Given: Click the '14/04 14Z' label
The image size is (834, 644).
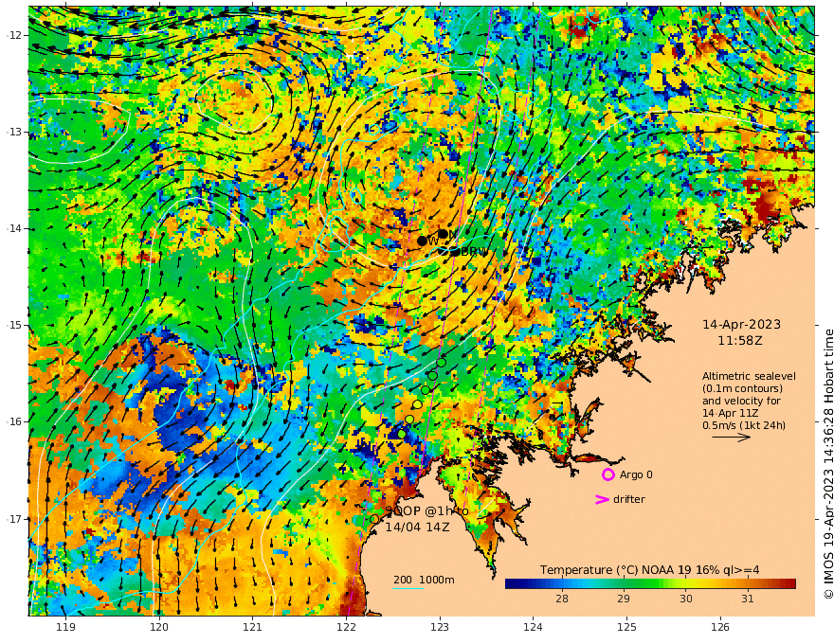Looking at the screenshot, I should tap(418, 528).
